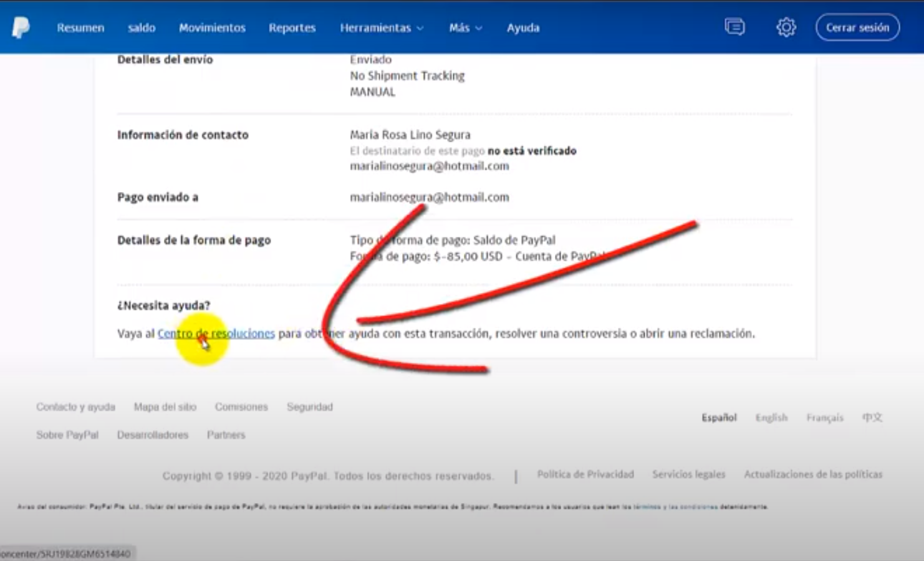The height and width of the screenshot is (561, 924).
Task: Click the Sobre PayPal footer link
Action: point(67,435)
